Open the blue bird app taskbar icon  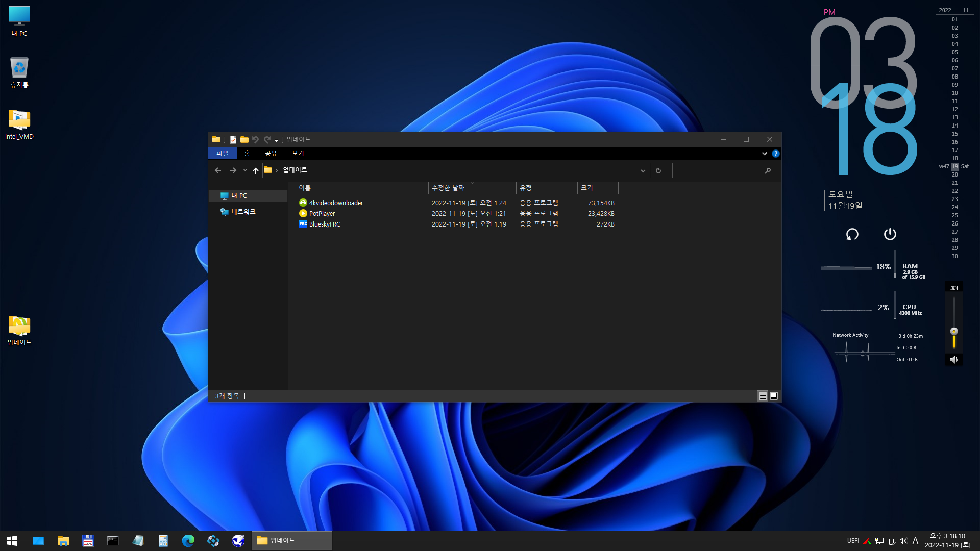(x=238, y=541)
